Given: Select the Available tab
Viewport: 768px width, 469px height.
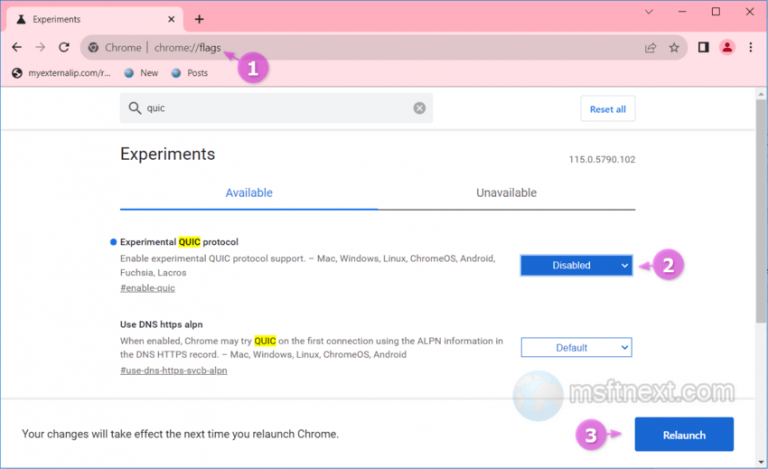Looking at the screenshot, I should [x=249, y=193].
